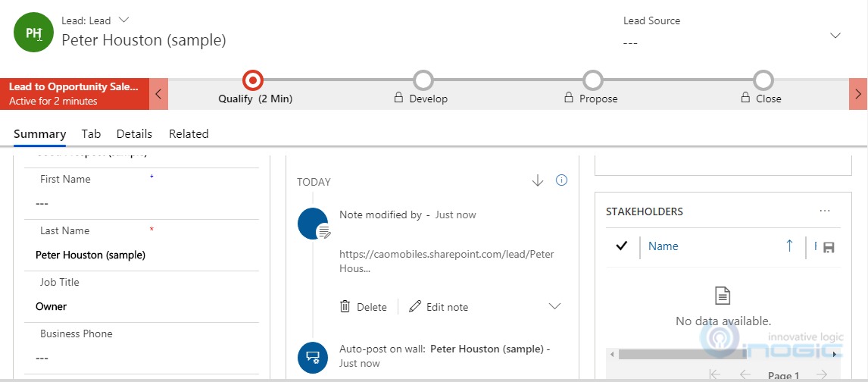
Task: Click the PH avatar circle
Action: point(33,32)
